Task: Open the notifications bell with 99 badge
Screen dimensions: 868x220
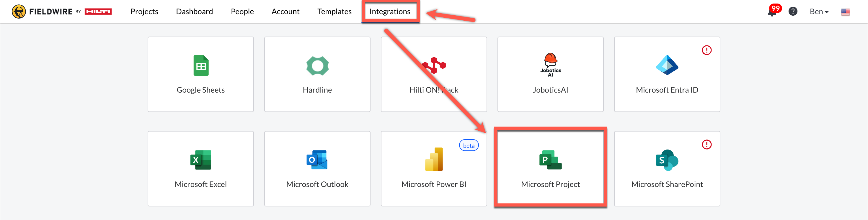Action: click(x=772, y=12)
